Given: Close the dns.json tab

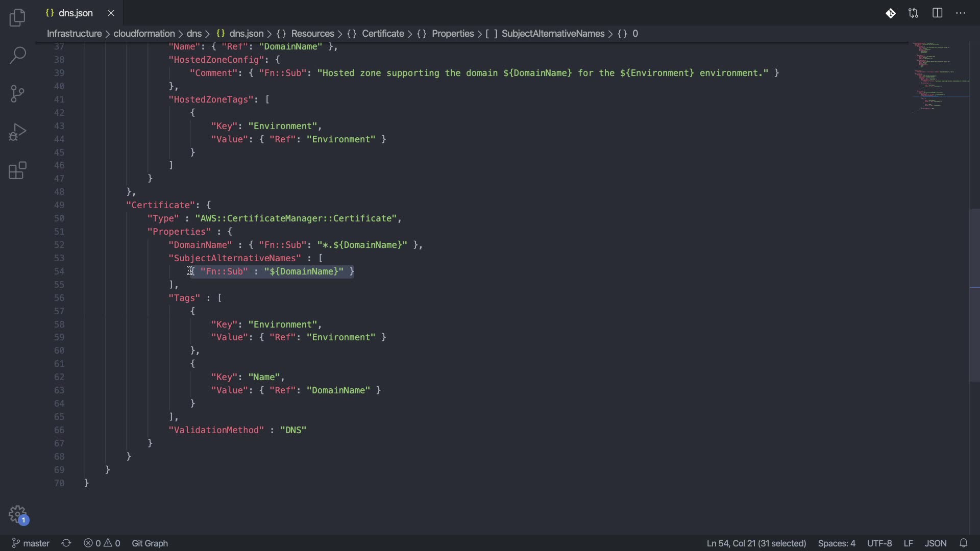Looking at the screenshot, I should [x=111, y=13].
